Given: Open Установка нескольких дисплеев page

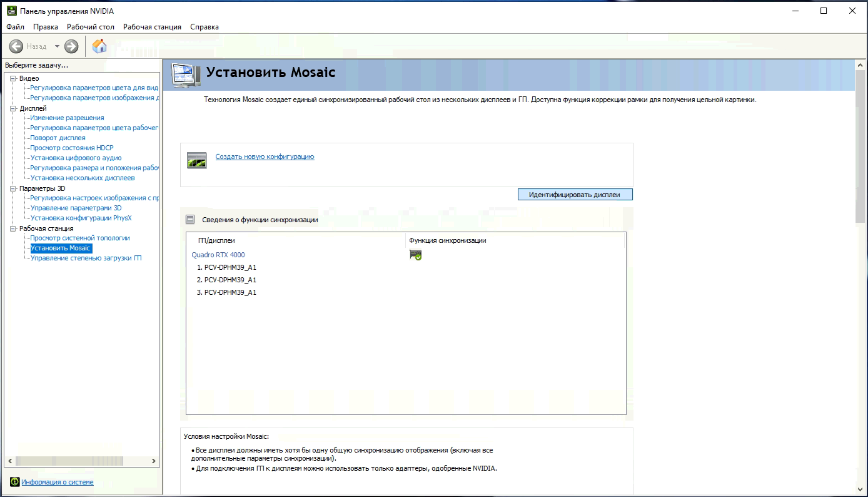Looking at the screenshot, I should pyautogui.click(x=83, y=178).
